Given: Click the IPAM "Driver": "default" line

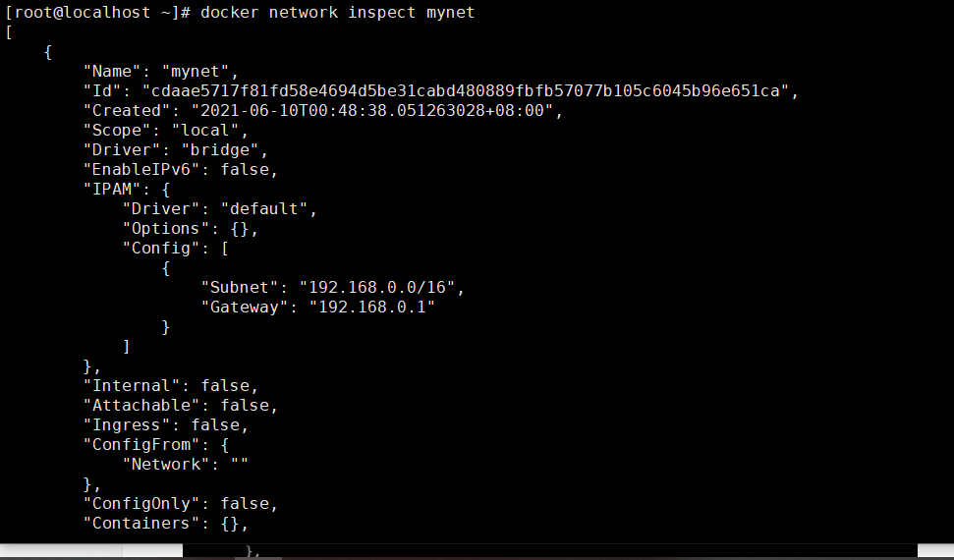Looking at the screenshot, I should [220, 209].
